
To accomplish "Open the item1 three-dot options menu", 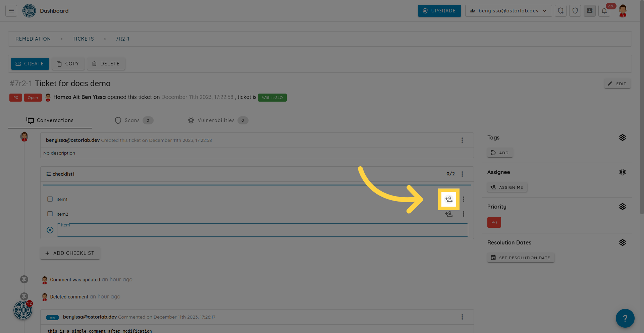I will 463,199.
